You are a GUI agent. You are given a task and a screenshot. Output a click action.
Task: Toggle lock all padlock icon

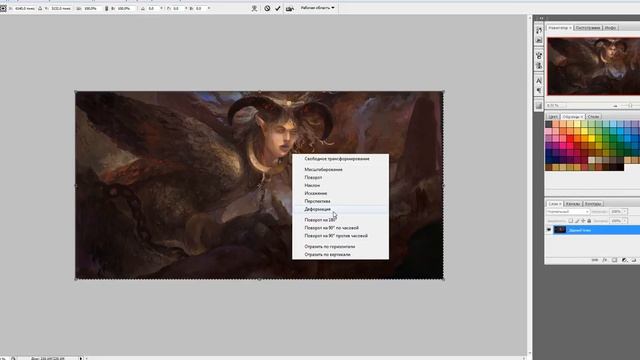pos(589,221)
